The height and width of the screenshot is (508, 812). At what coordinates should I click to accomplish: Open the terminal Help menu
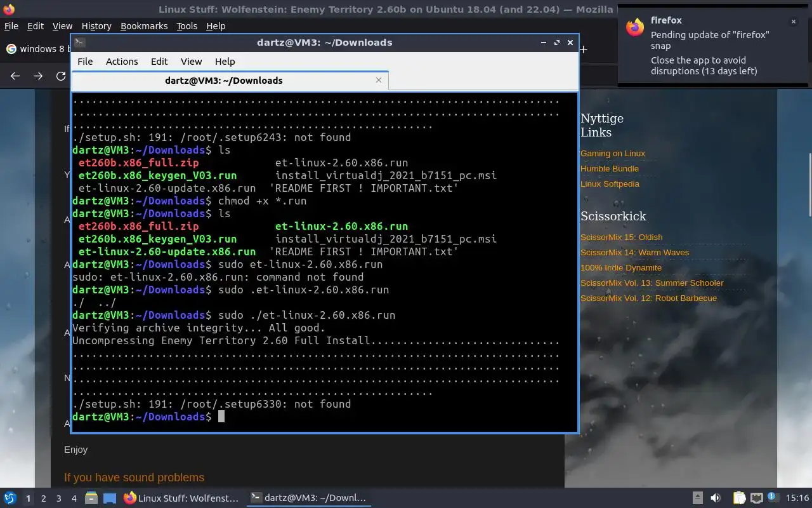pos(225,62)
